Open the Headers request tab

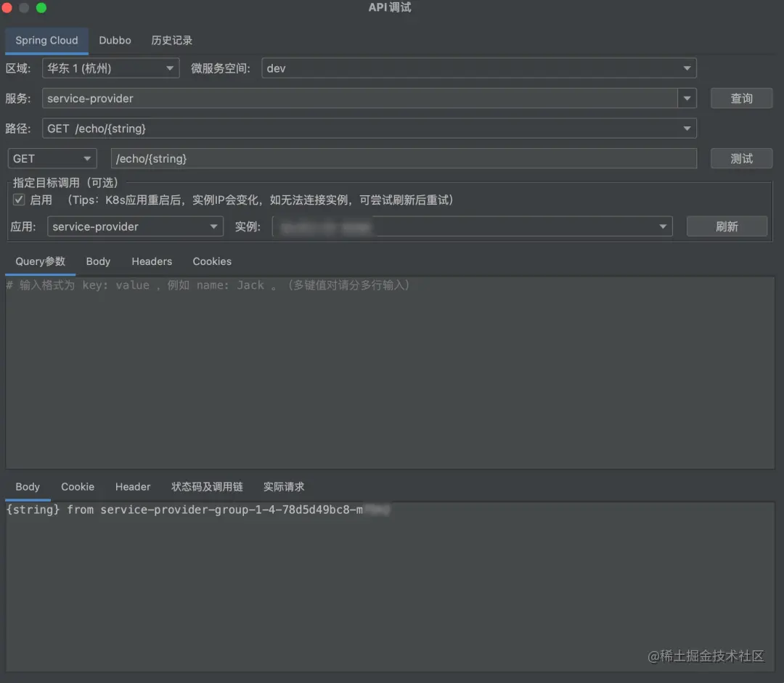point(152,261)
